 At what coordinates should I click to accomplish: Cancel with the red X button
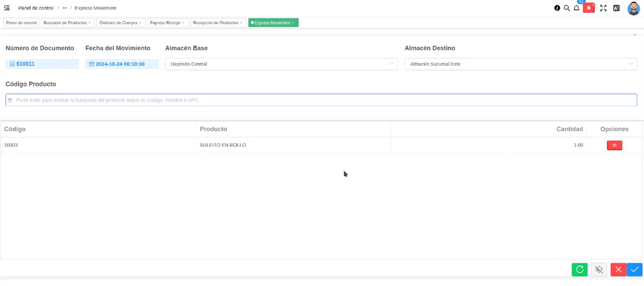(x=618, y=269)
